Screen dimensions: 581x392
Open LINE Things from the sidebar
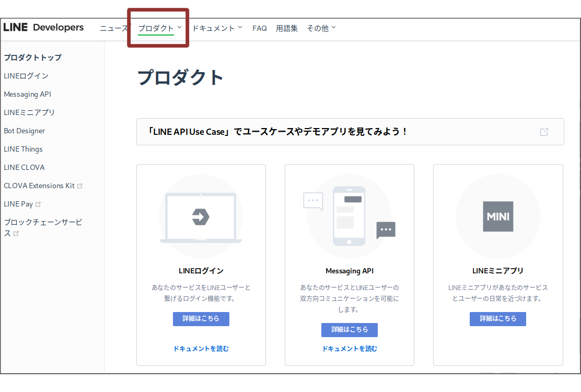pos(23,149)
